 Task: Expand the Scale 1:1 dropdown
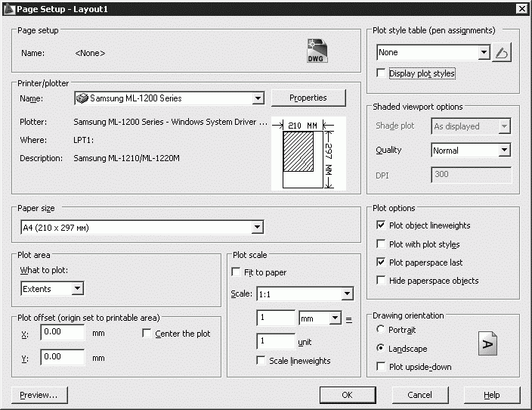coord(347,294)
